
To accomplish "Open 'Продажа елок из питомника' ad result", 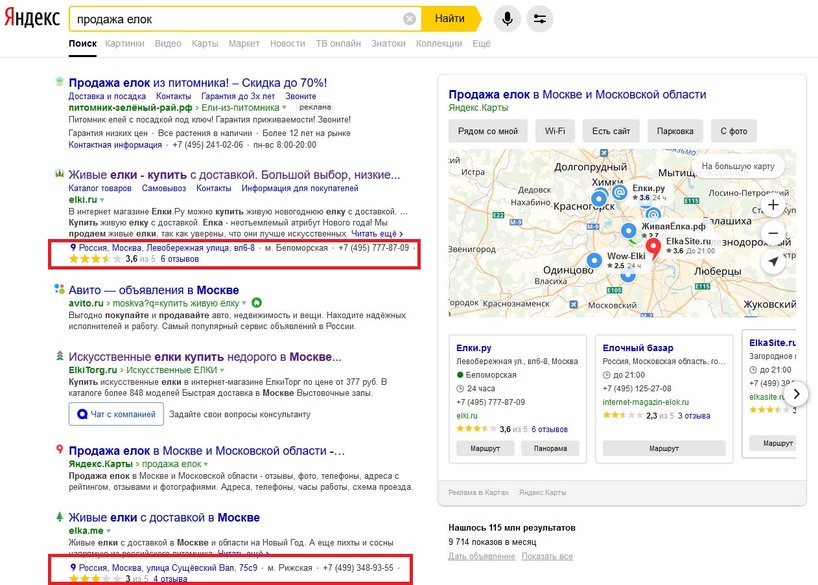I will [x=198, y=83].
